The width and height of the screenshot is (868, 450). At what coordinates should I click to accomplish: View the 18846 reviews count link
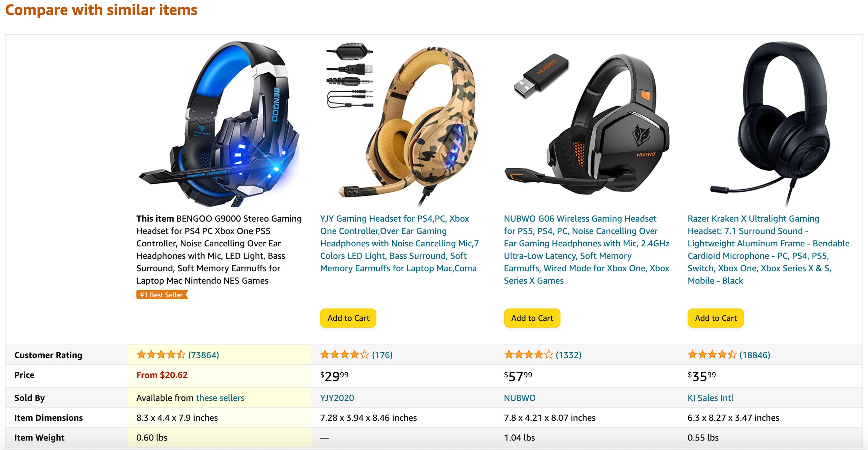pyautogui.click(x=755, y=355)
